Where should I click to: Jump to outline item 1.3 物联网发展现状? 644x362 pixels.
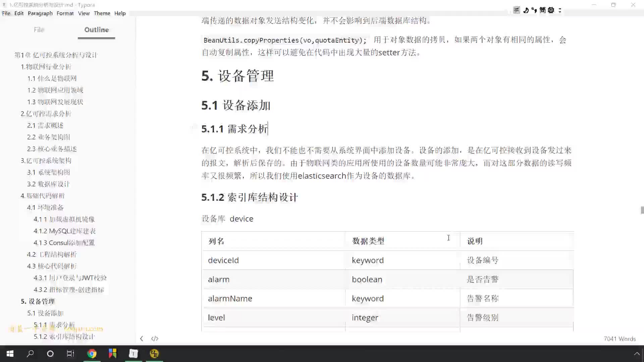[55, 102]
